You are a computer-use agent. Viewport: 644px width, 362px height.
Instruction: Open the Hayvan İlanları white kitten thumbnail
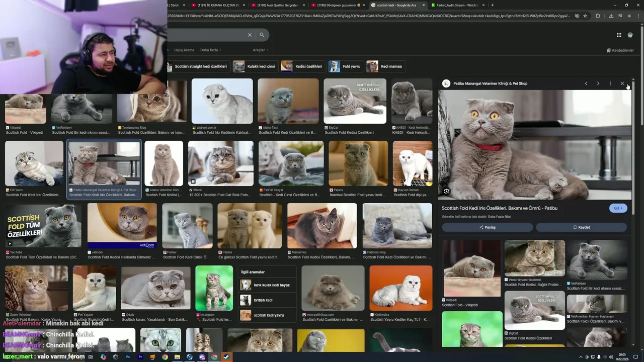tap(413, 163)
